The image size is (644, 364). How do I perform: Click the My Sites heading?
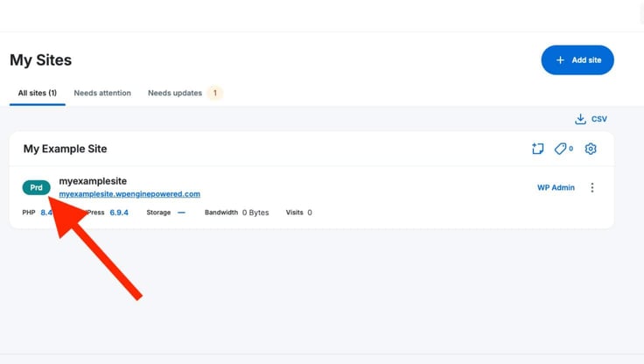[x=40, y=60]
